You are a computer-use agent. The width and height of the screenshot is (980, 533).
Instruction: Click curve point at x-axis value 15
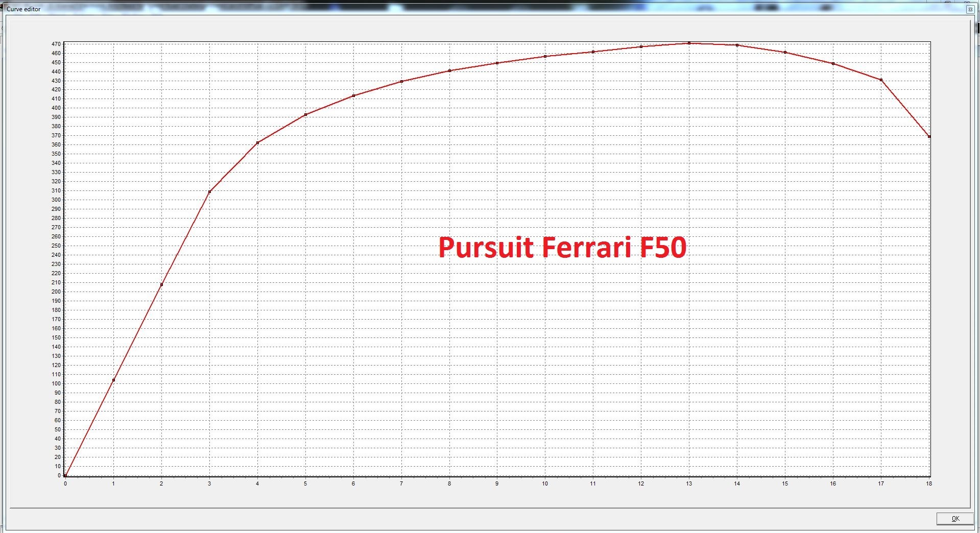[785, 52]
